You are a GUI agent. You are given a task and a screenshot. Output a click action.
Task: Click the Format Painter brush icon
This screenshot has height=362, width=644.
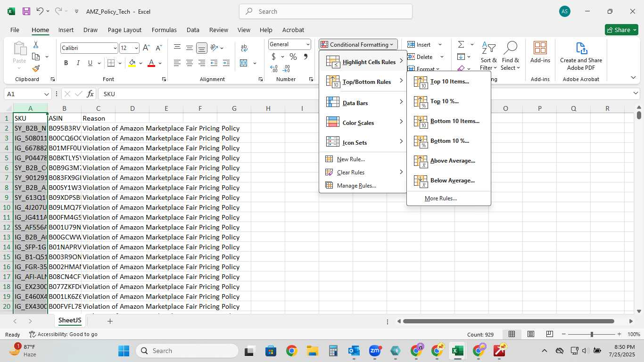point(36,68)
